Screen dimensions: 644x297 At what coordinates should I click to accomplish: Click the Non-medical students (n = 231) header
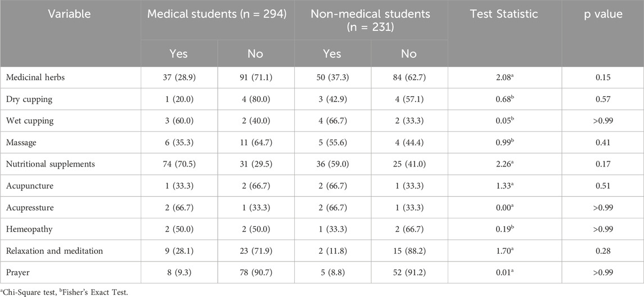pos(371,20)
